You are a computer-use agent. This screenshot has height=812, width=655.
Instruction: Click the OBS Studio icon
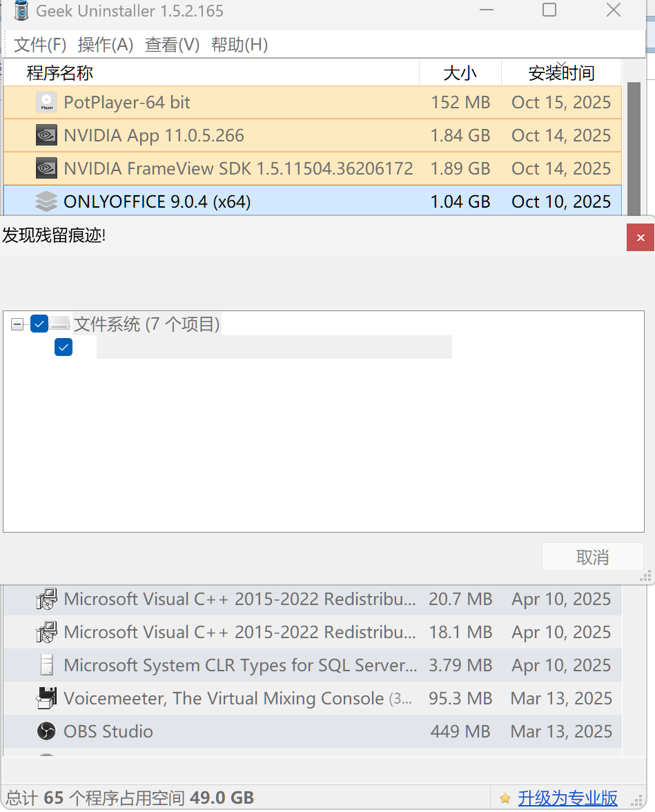pyautogui.click(x=46, y=731)
